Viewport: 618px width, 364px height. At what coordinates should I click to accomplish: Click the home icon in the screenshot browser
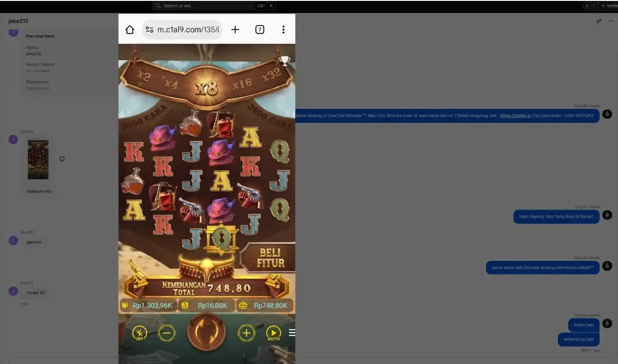point(130,30)
